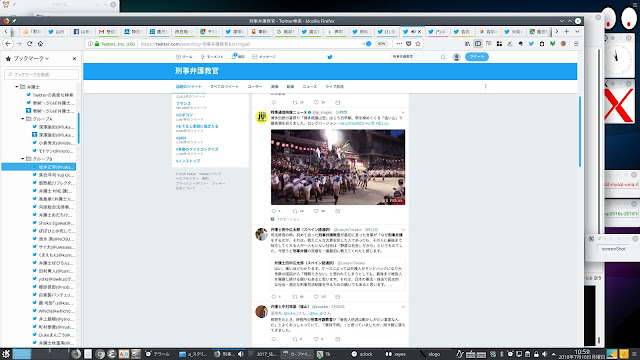Collapse グループA bookmark folder

click(22, 119)
